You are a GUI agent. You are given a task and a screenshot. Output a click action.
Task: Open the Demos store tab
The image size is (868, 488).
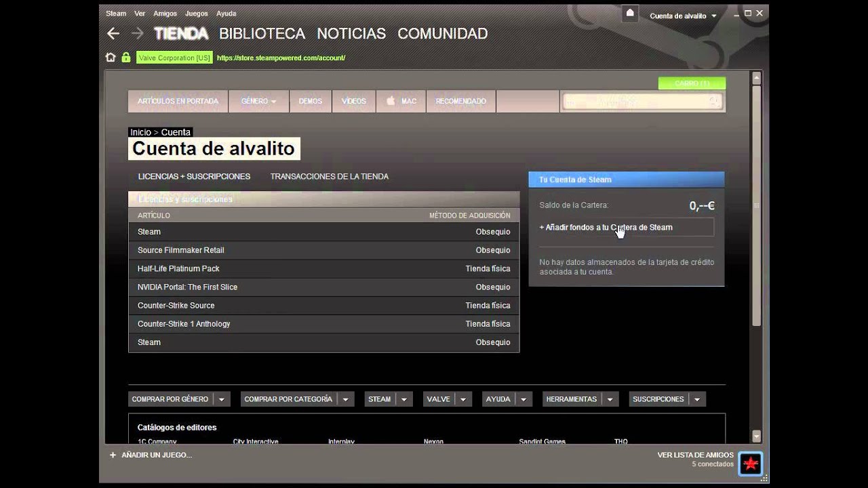click(311, 101)
